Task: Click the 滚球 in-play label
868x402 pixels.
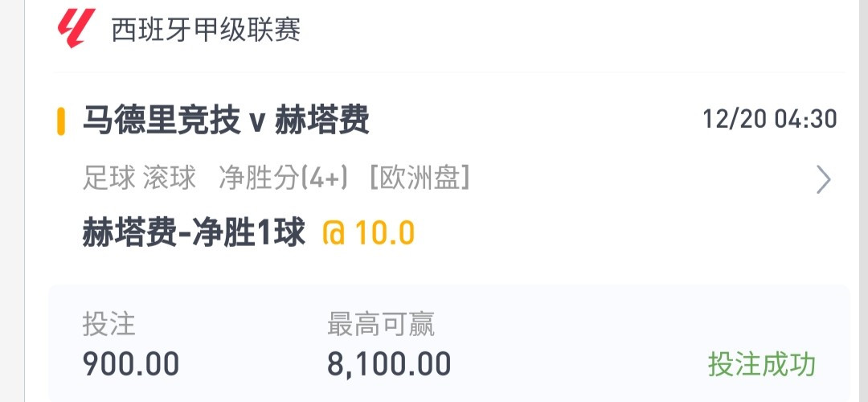Action: point(170,178)
